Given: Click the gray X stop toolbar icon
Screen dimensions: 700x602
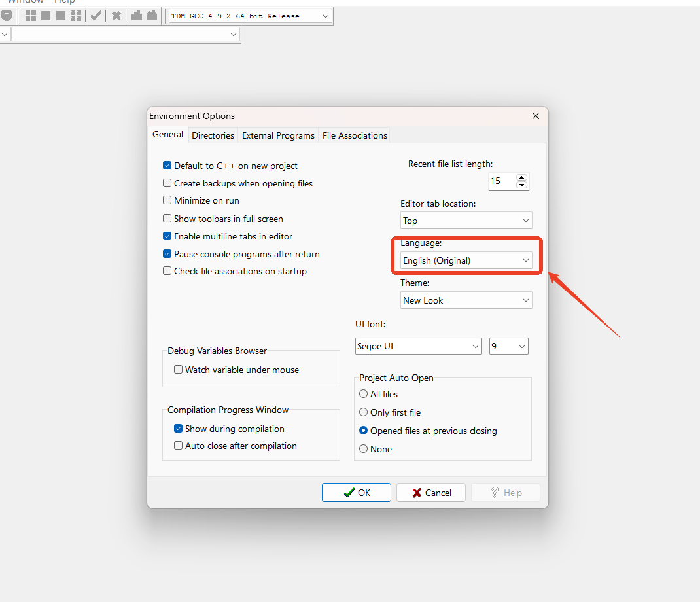Looking at the screenshot, I should 116,16.
